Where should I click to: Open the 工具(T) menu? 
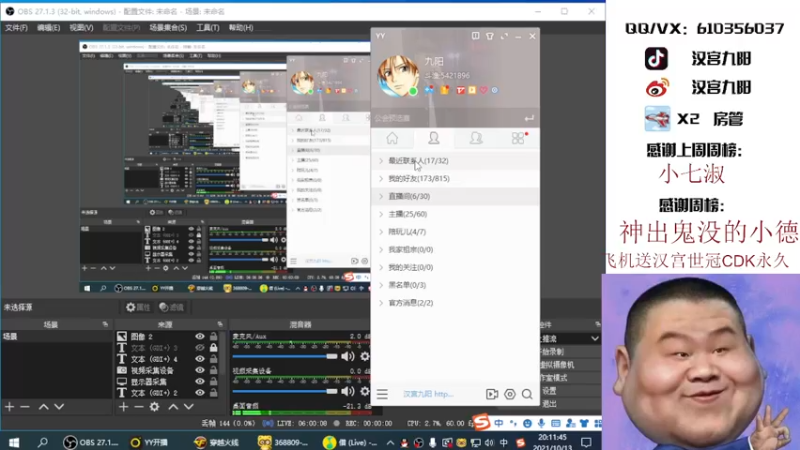pos(208,28)
